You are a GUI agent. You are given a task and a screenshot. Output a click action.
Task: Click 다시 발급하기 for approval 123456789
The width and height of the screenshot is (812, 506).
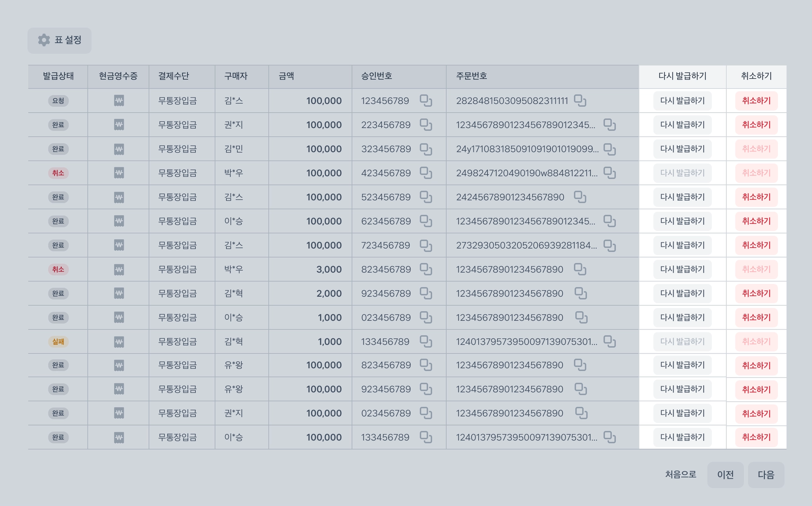pos(682,101)
